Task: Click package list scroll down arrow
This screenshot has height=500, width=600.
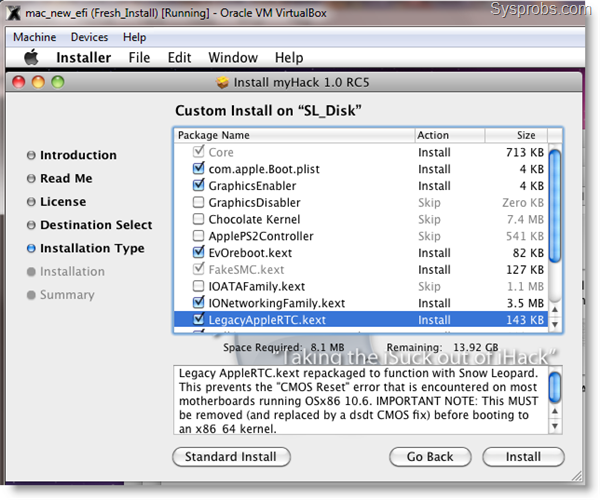Action: point(555,324)
